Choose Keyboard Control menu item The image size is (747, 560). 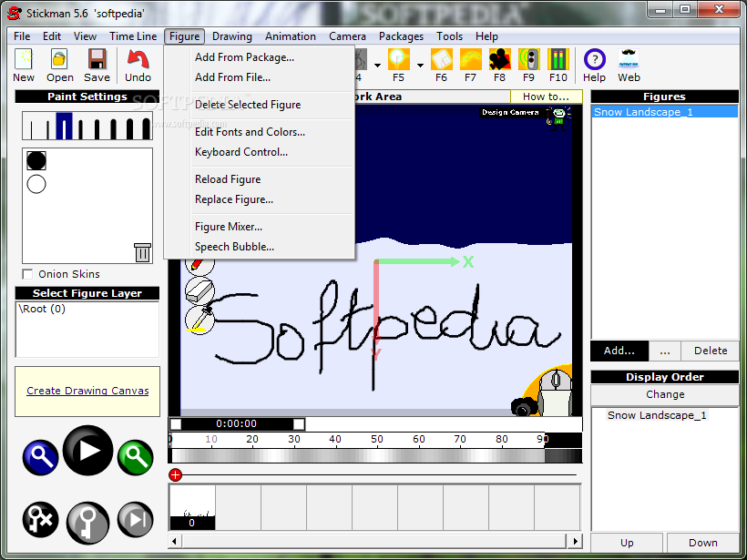coord(259,152)
